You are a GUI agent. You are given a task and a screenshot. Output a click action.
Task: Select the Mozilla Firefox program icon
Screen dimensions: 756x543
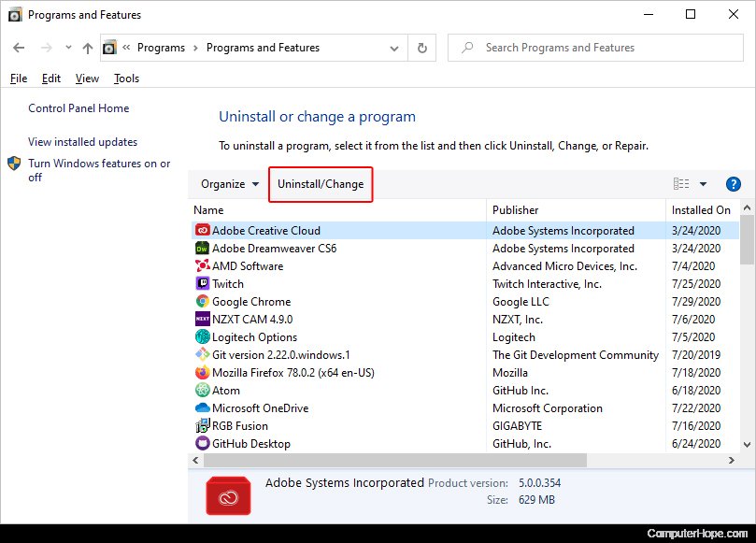(x=203, y=372)
